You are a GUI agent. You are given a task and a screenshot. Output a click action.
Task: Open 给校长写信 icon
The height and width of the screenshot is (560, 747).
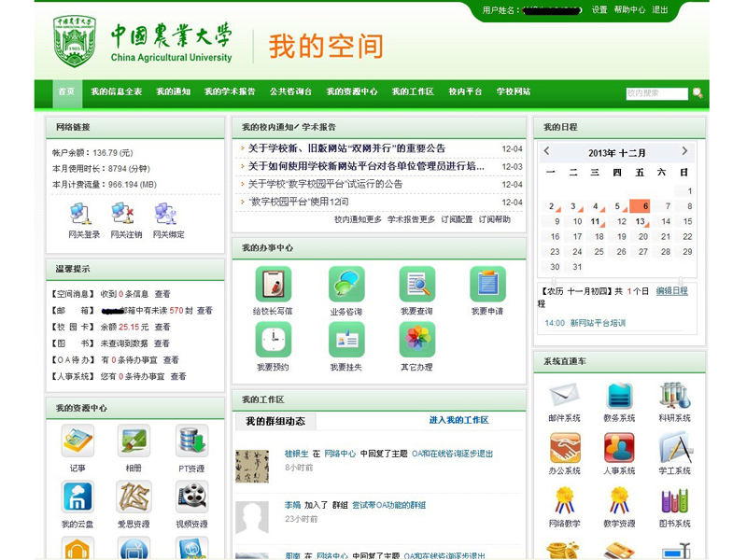(x=273, y=284)
